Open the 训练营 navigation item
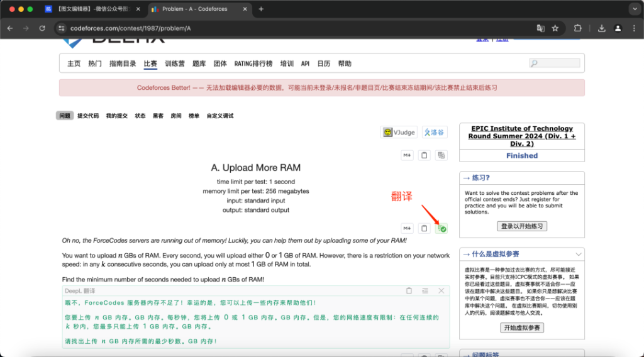 (175, 63)
